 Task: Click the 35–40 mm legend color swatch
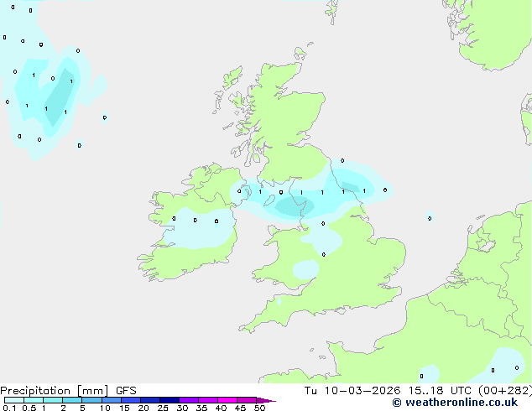point(208,400)
